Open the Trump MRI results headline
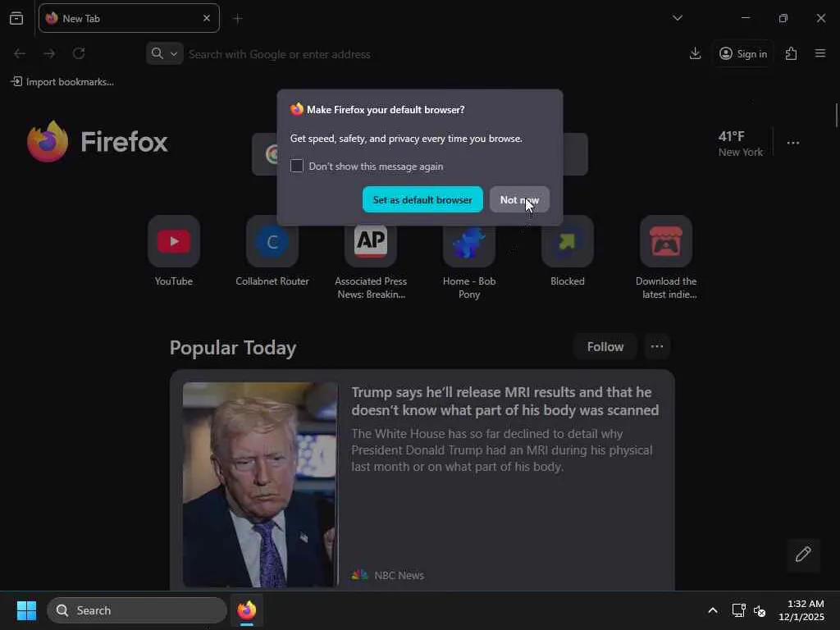Image resolution: width=840 pixels, height=630 pixels. pos(505,400)
